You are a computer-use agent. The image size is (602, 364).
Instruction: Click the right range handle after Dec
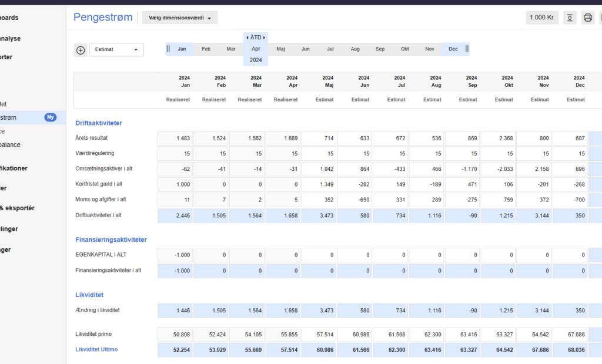pyautogui.click(x=467, y=49)
